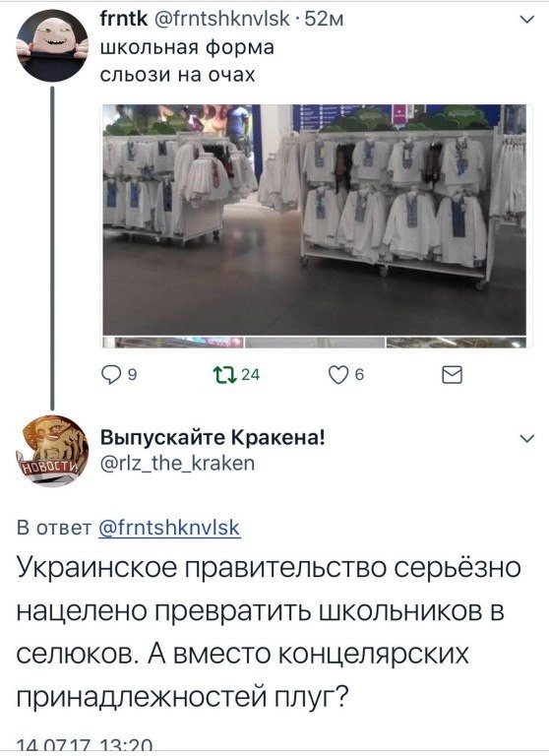
Task: Open the @frntshknvlsk mention link in the reply
Action: click(x=169, y=528)
